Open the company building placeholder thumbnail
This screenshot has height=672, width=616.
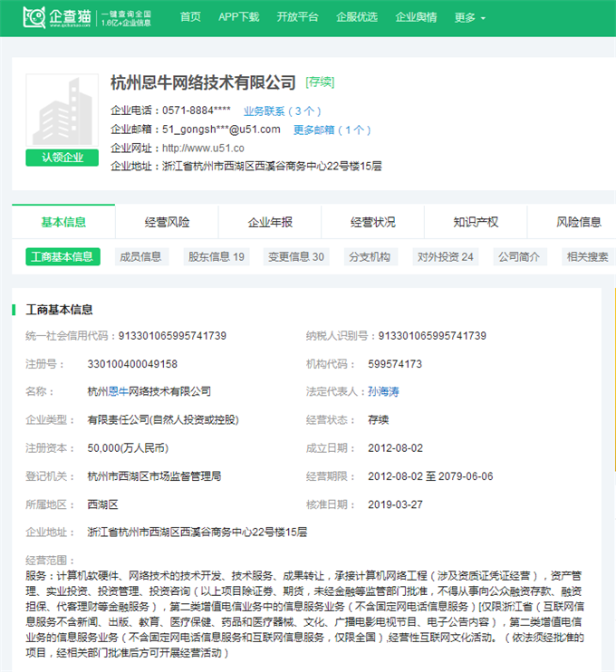(x=63, y=110)
